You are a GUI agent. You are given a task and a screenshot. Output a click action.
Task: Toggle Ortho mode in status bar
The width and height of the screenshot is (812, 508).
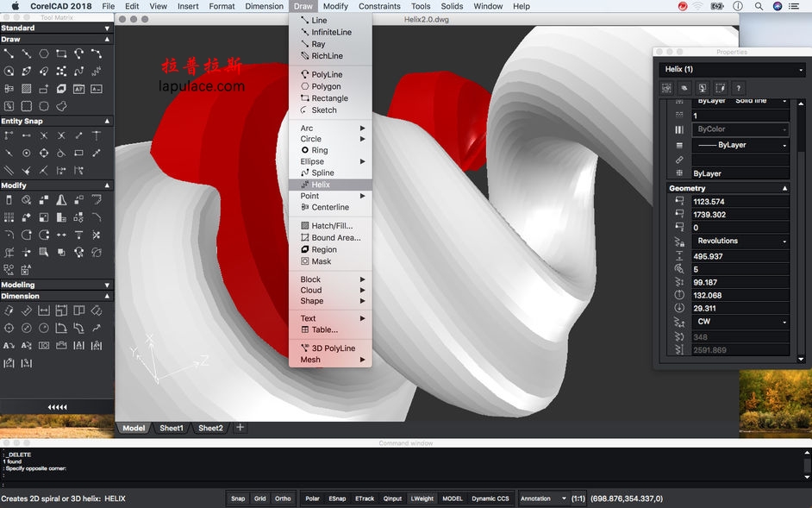[283, 499]
